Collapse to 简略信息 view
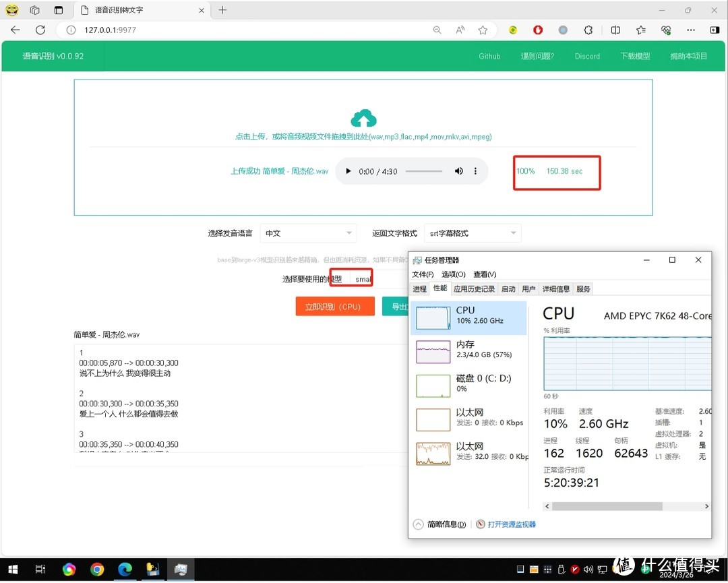This screenshot has width=728, height=583. pyautogui.click(x=439, y=524)
